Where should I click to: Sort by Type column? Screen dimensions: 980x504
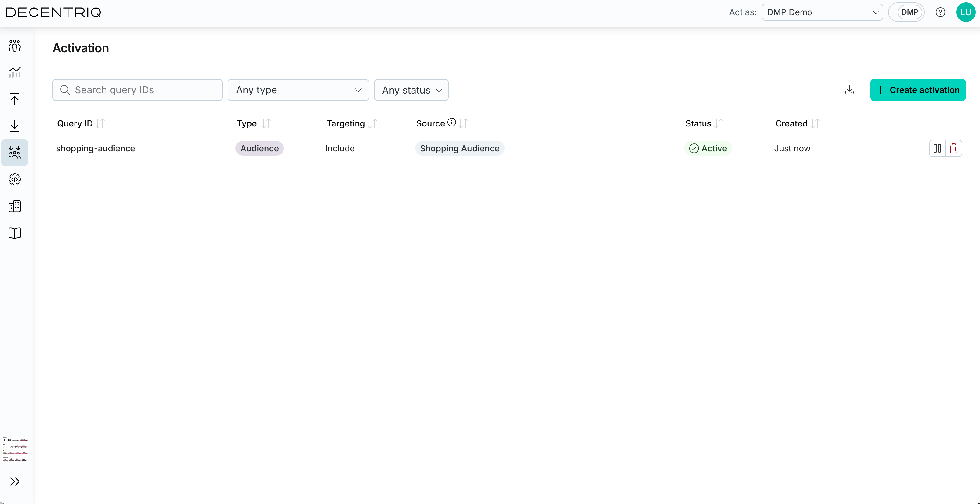pyautogui.click(x=266, y=123)
